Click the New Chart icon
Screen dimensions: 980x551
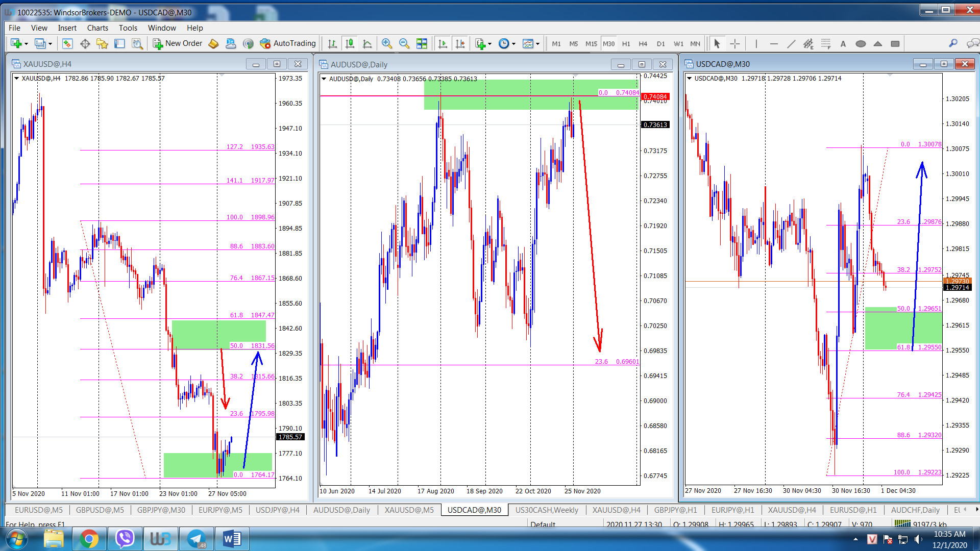click(16, 44)
